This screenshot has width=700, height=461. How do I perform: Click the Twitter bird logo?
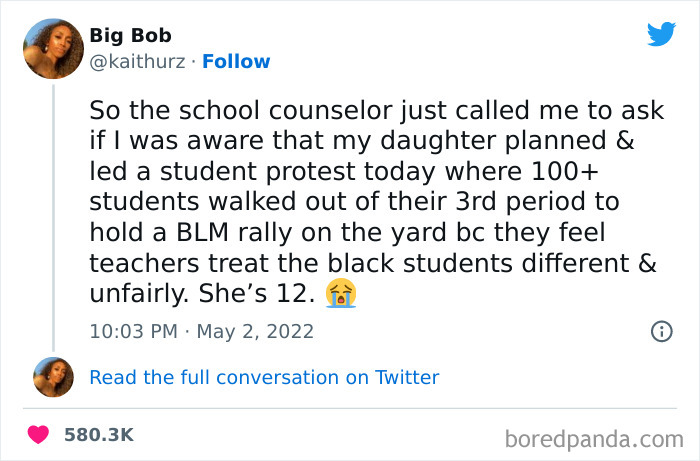(x=661, y=33)
